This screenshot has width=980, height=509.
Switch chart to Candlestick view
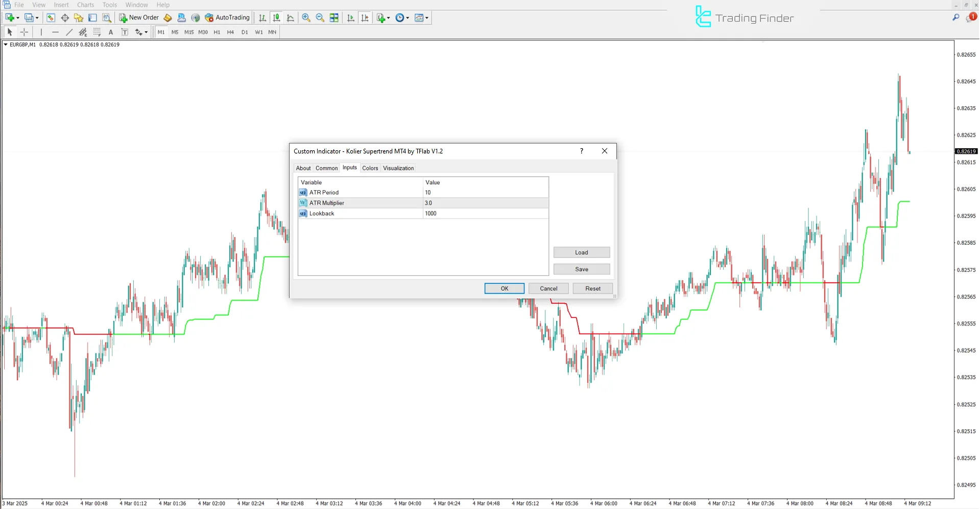(x=276, y=17)
